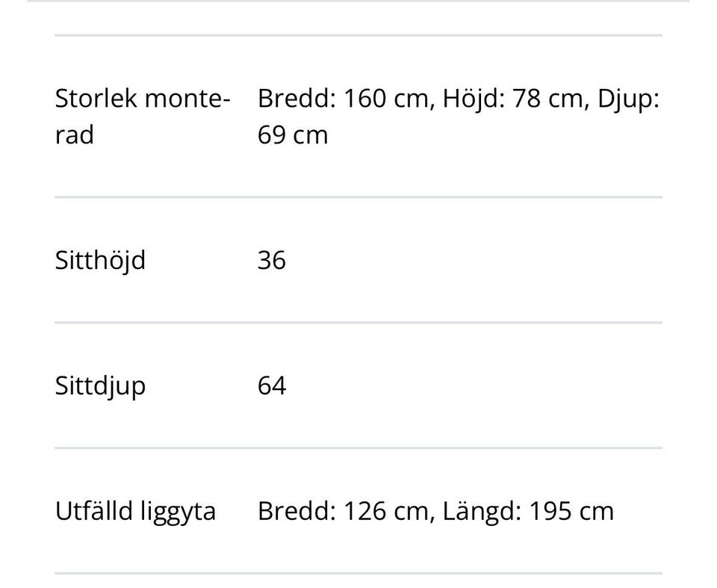Select the "69 cm" depth value
This screenshot has width=717, height=588.
tap(293, 135)
